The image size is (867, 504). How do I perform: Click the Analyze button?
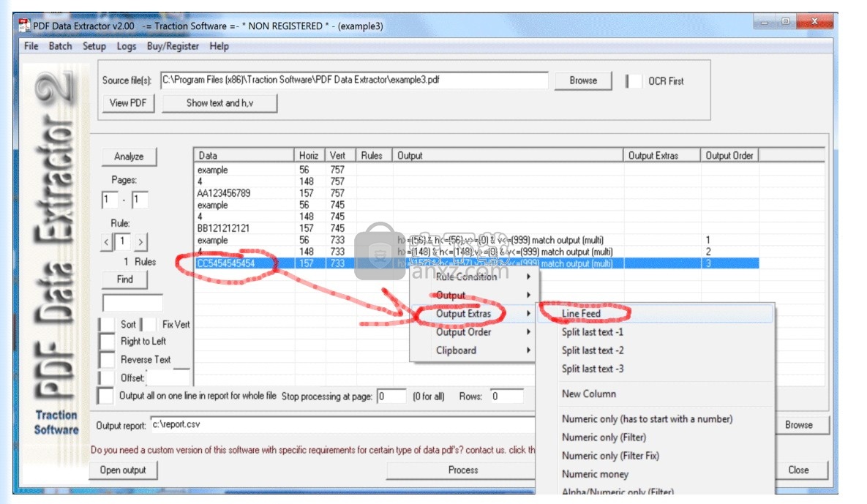point(129,157)
